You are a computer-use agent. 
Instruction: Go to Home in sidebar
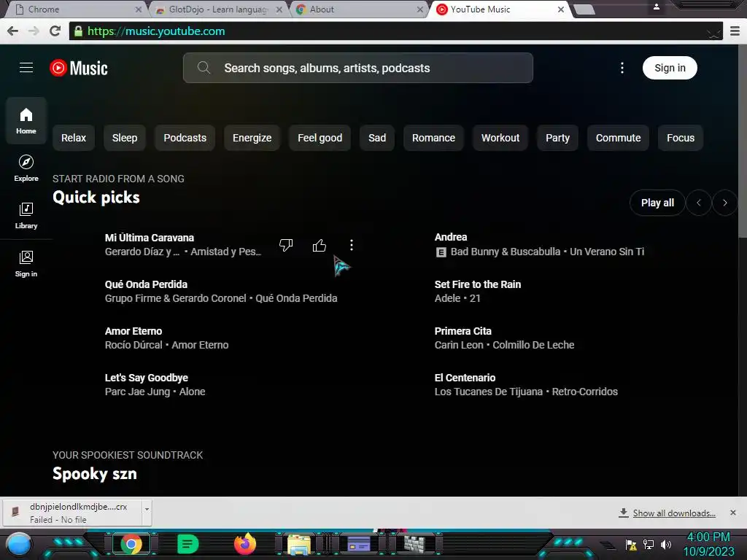tap(26, 121)
